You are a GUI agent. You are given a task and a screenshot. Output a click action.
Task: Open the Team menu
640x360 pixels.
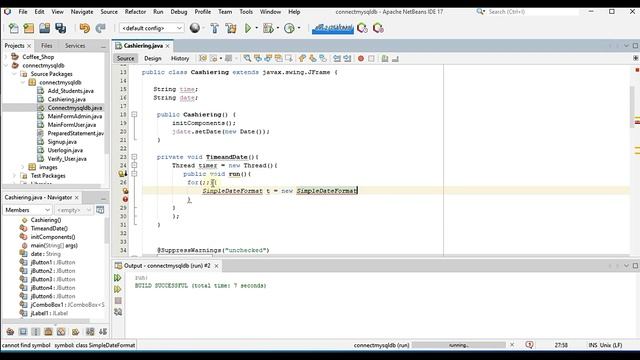pyautogui.click(x=225, y=12)
